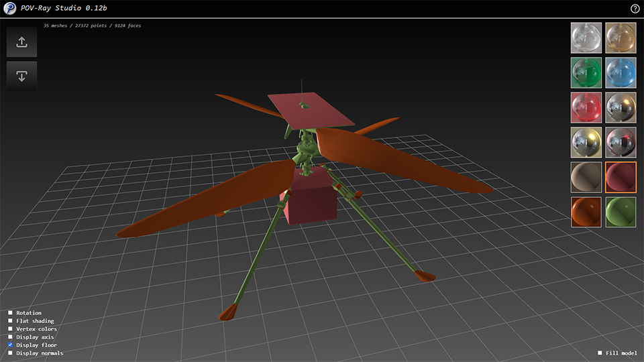Click the download/export model icon button
644x362 pixels.
pos(21,76)
